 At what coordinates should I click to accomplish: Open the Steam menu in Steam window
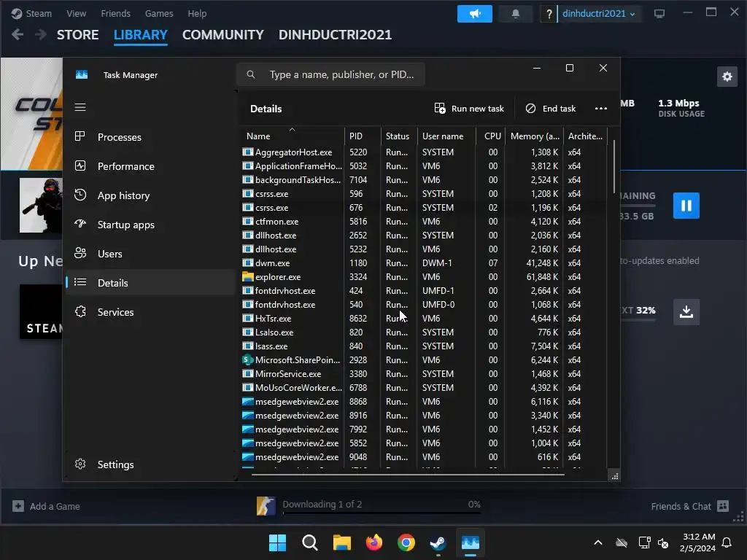coord(32,13)
